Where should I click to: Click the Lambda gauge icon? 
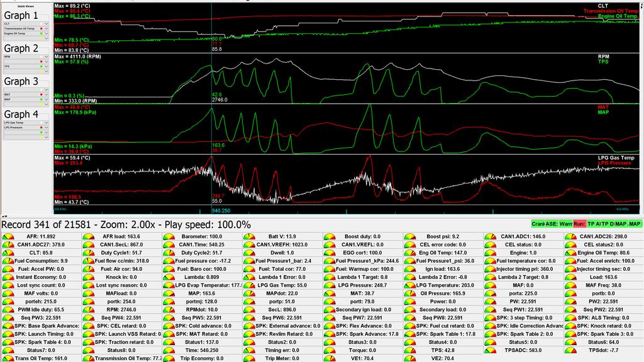(x=169, y=277)
